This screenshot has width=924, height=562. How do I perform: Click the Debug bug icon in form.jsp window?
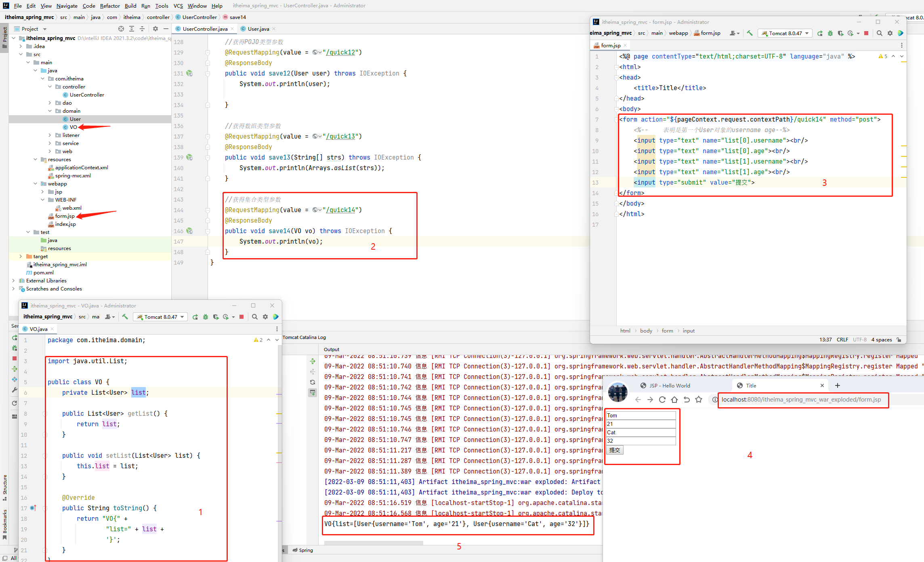tap(830, 33)
